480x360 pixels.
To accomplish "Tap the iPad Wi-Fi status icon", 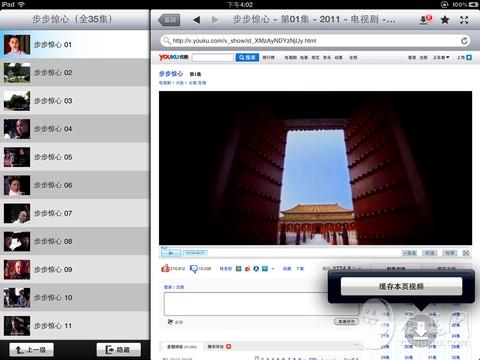I will click(x=21, y=4).
